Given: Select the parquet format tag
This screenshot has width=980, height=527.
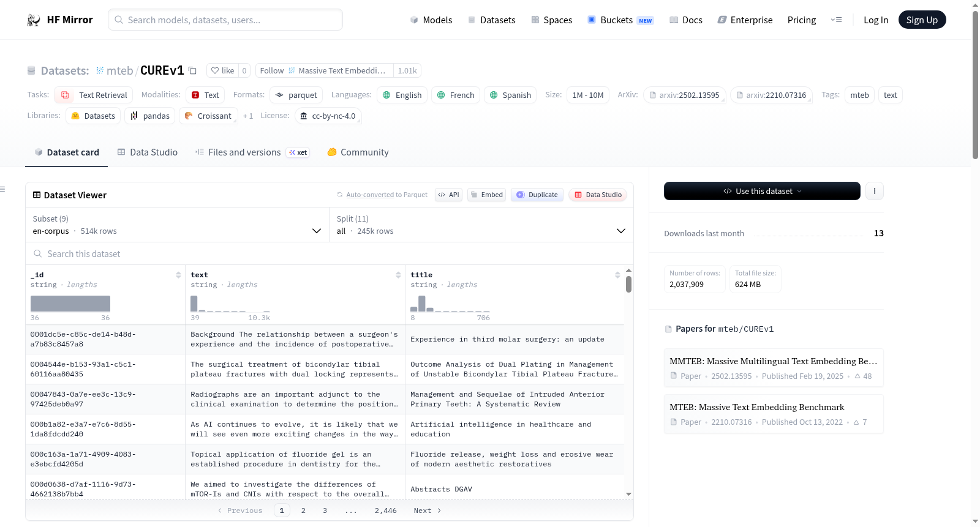Looking at the screenshot, I should point(296,95).
